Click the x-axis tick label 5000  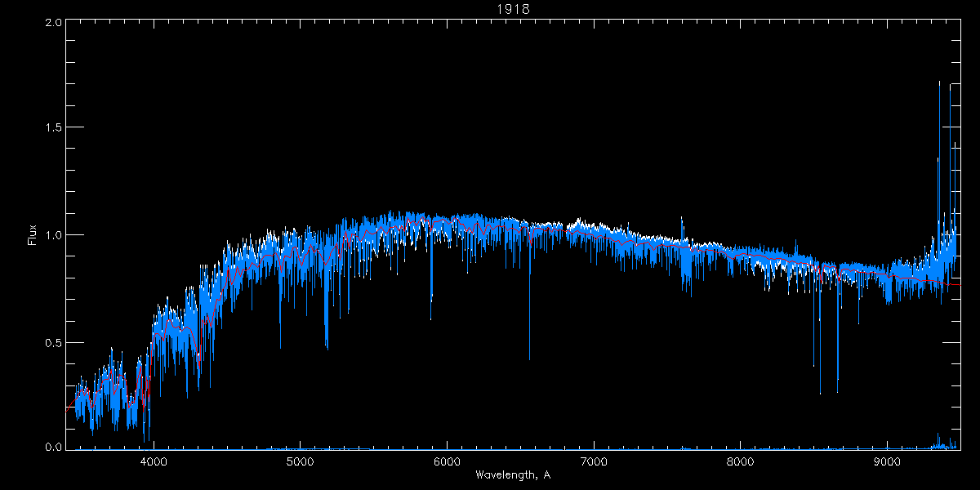tap(301, 461)
